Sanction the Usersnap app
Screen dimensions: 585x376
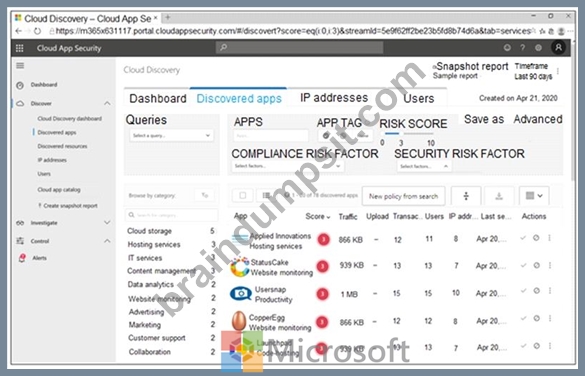pyautogui.click(x=523, y=291)
